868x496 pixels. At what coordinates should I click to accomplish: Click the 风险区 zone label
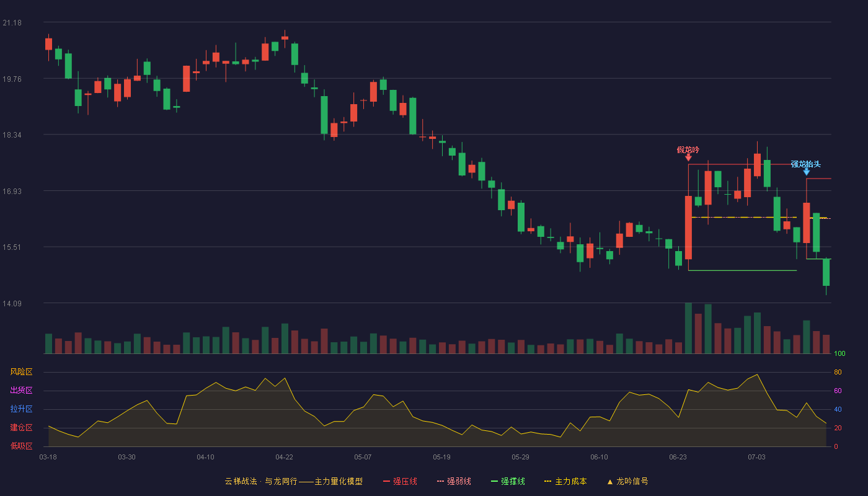pyautogui.click(x=21, y=372)
